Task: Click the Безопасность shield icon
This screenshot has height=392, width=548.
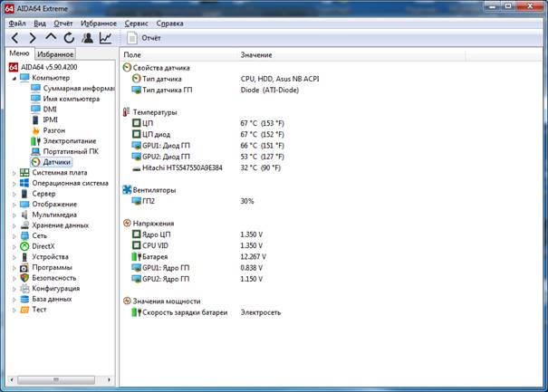Action: pos(24,278)
